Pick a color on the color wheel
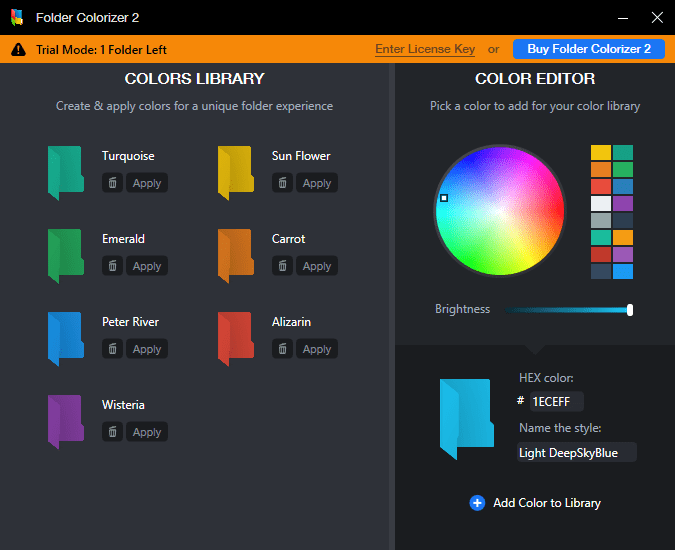The width and height of the screenshot is (676, 550). coord(500,211)
